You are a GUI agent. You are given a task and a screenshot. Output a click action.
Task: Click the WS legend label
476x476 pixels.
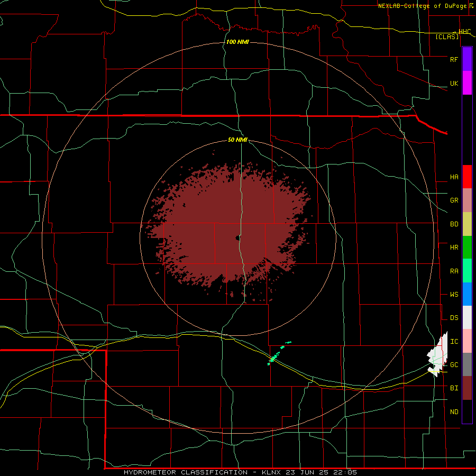click(454, 295)
